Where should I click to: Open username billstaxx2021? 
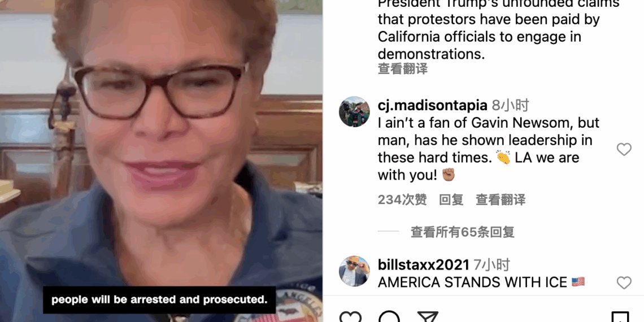424,265
